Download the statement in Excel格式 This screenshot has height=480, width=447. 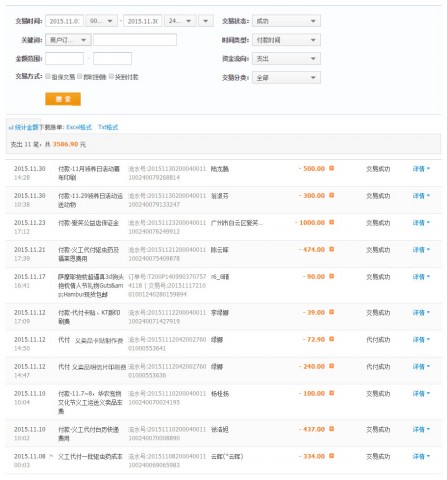(x=79, y=127)
